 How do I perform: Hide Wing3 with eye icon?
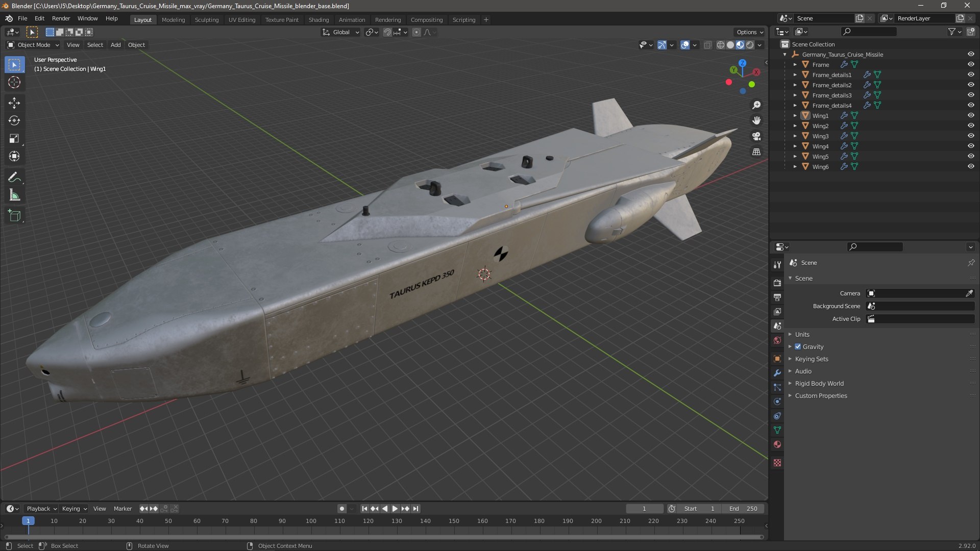click(971, 136)
